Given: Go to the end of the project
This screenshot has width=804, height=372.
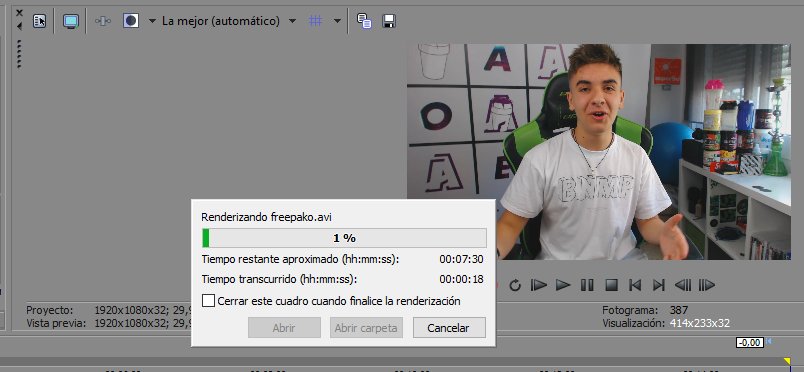Looking at the screenshot, I should [x=659, y=285].
